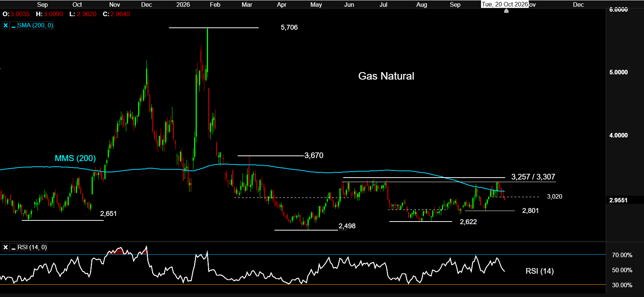This screenshot has height=297, width=644.
Task: Click the current price tag 2.9551
Action: point(618,200)
